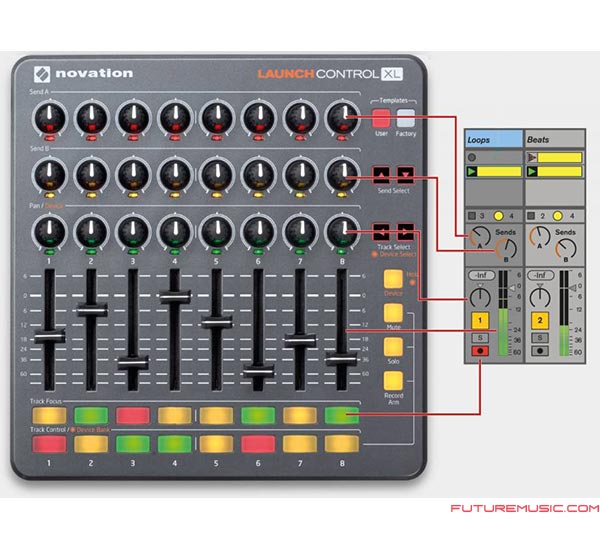Click Loops track clip stop square
Screen dimensions: 600x550
coord(472,216)
